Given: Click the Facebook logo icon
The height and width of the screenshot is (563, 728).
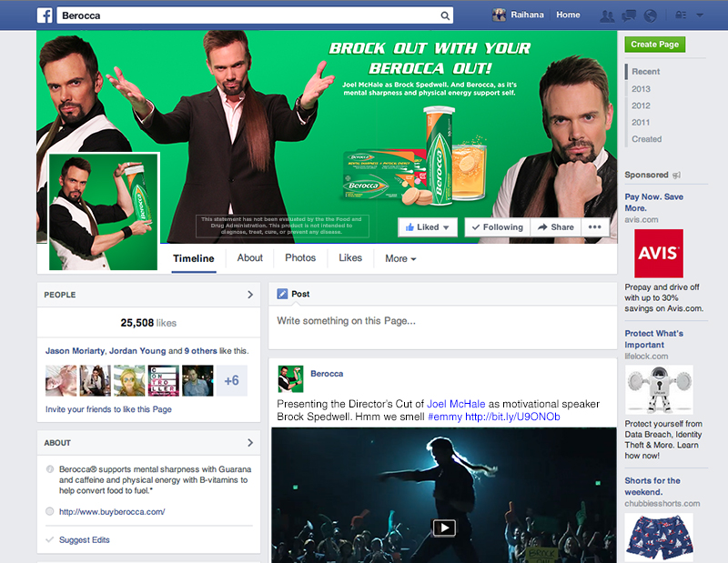Looking at the screenshot, I should coord(45,15).
